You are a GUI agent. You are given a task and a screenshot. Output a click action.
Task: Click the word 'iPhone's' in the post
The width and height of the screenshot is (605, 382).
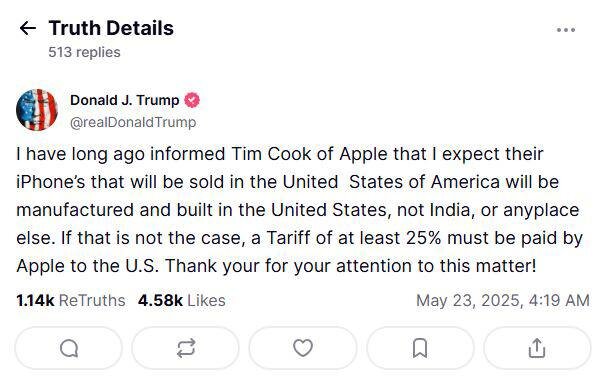(x=51, y=182)
